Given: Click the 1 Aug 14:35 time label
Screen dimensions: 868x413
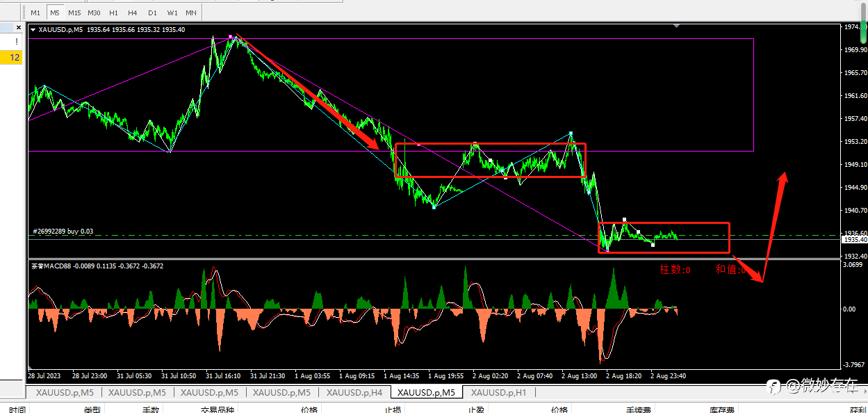Looking at the screenshot, I should (401, 375).
